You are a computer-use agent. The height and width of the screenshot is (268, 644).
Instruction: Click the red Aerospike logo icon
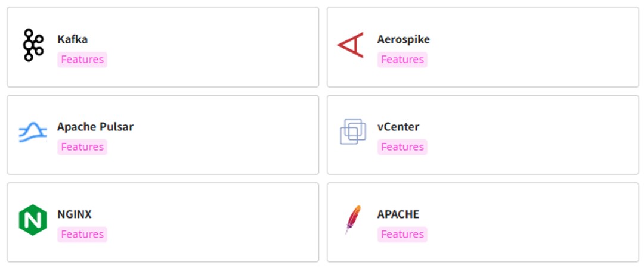point(351,45)
